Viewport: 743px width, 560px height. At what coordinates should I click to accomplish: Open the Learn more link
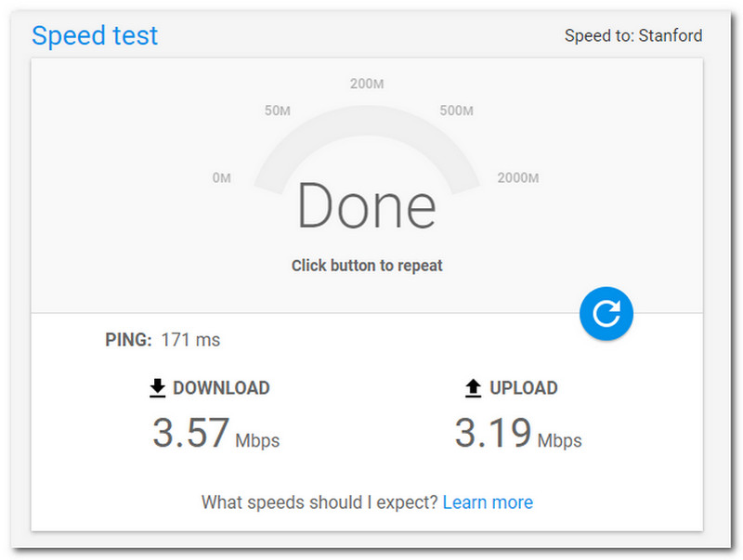tap(488, 502)
